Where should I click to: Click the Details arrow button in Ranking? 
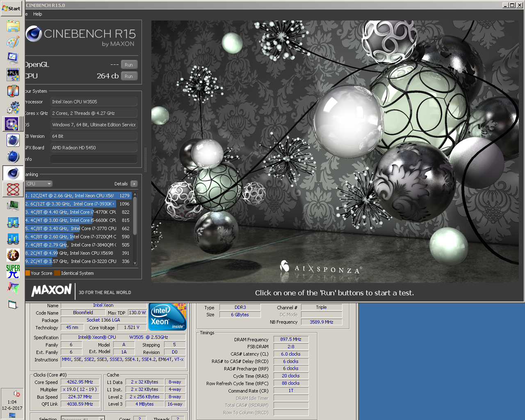[134, 184]
